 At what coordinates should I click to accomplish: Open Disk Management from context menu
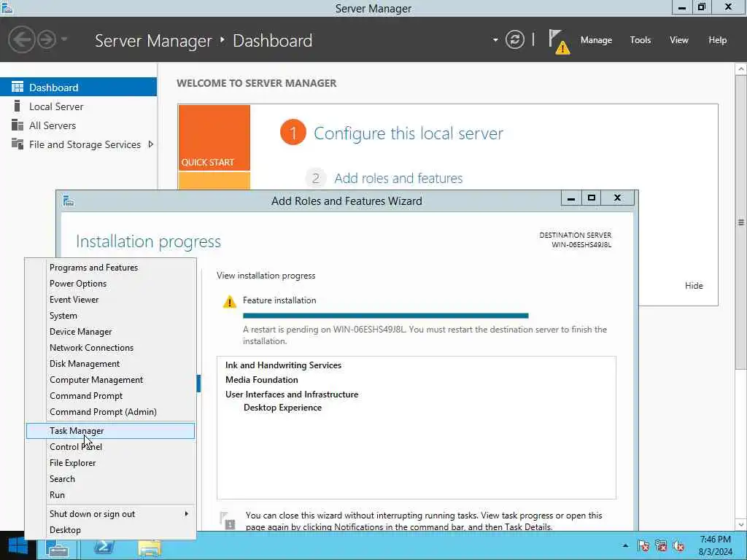click(x=110, y=363)
